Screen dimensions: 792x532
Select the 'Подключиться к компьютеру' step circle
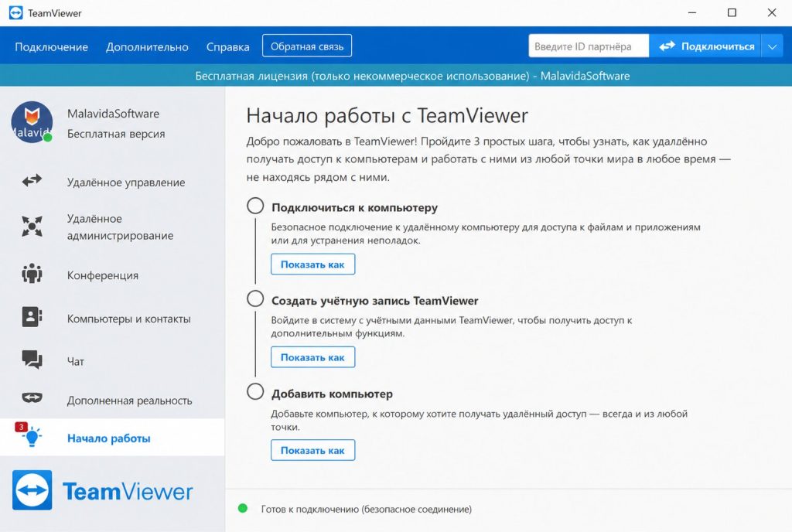coord(255,206)
